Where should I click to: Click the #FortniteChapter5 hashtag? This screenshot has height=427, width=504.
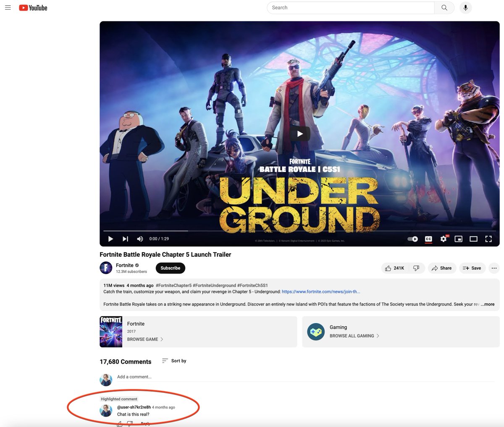(173, 285)
